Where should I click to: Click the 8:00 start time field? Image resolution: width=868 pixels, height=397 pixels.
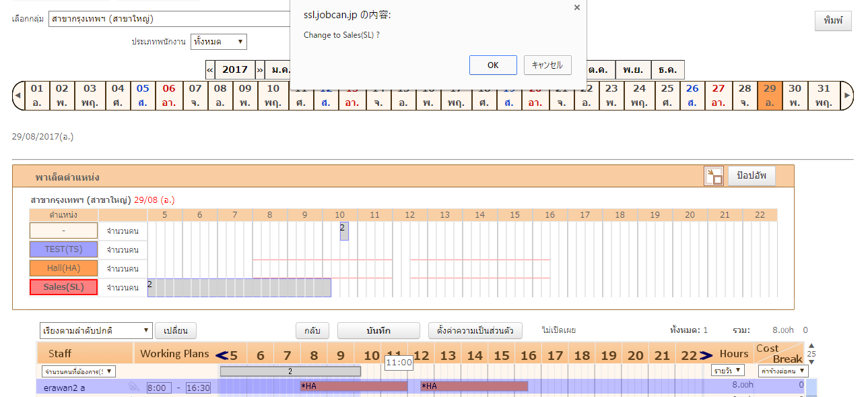pyautogui.click(x=159, y=388)
